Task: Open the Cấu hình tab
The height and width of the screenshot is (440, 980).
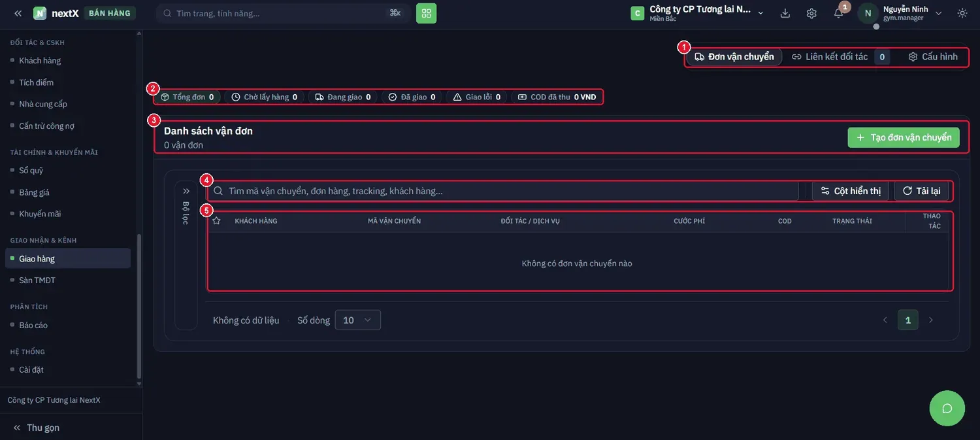Action: point(933,57)
